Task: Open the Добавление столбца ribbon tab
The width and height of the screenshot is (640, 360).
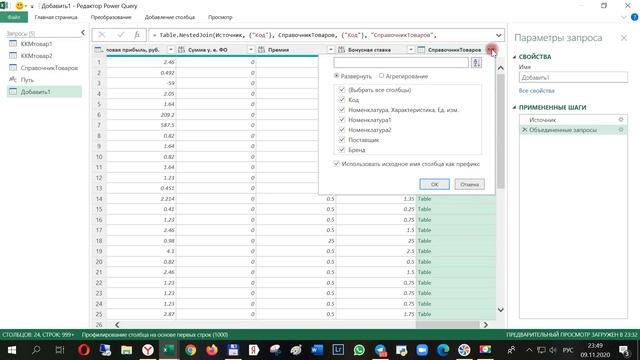Action: (x=170, y=17)
